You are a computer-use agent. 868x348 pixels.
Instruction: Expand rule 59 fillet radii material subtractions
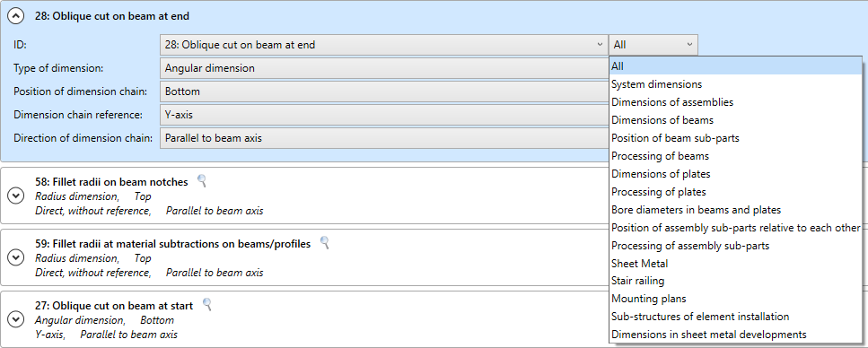15,257
